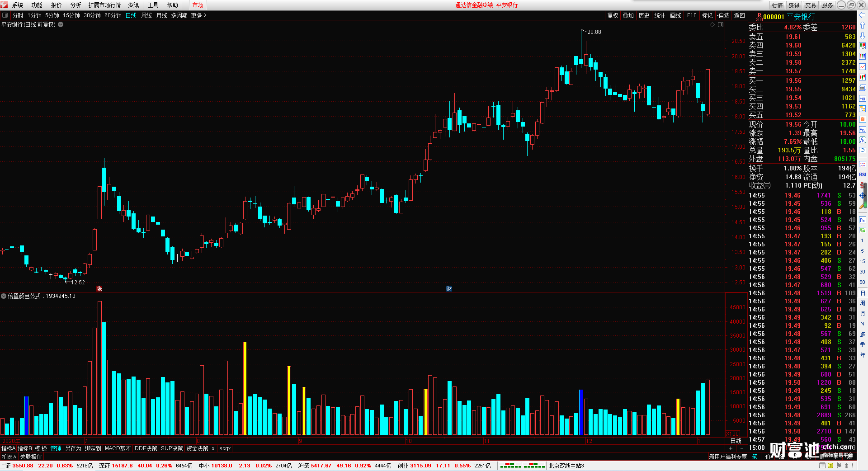Click the F10 company info sidebar icon

coord(863,98)
